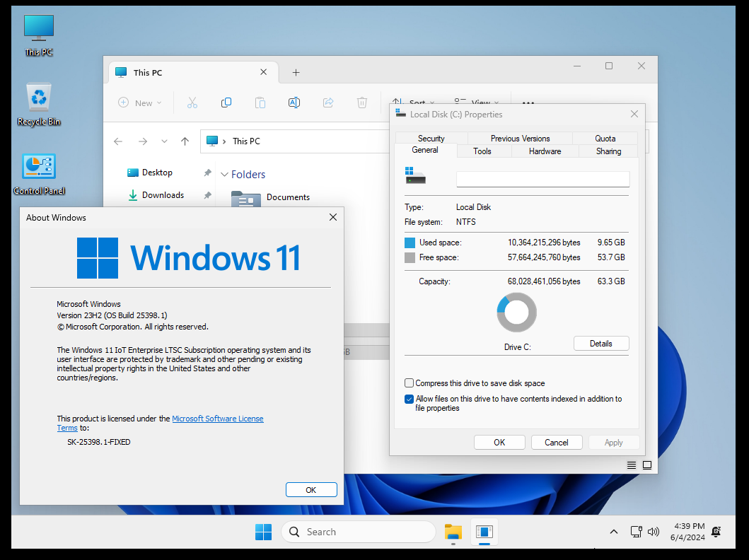
Task: Click OK in Local Disk Properties
Action: click(499, 443)
